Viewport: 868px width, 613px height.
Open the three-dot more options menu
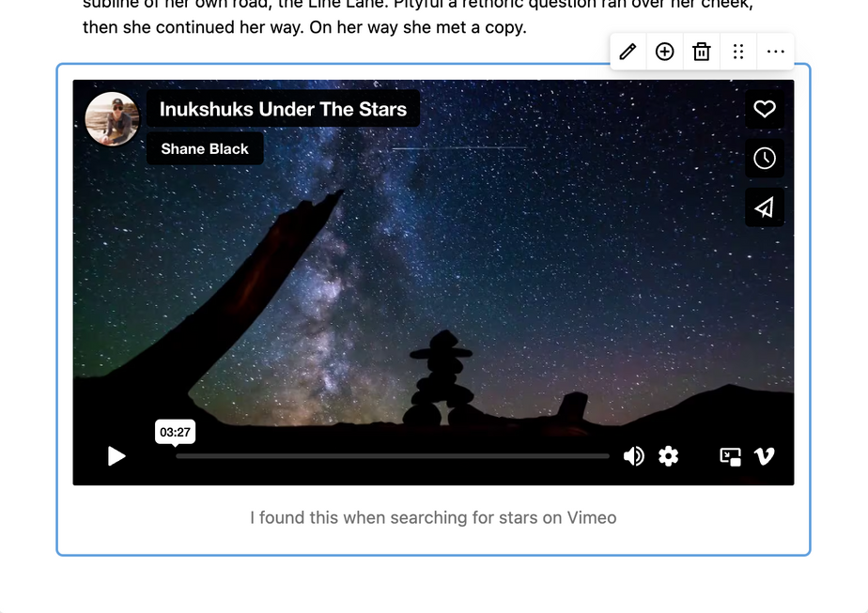[775, 52]
